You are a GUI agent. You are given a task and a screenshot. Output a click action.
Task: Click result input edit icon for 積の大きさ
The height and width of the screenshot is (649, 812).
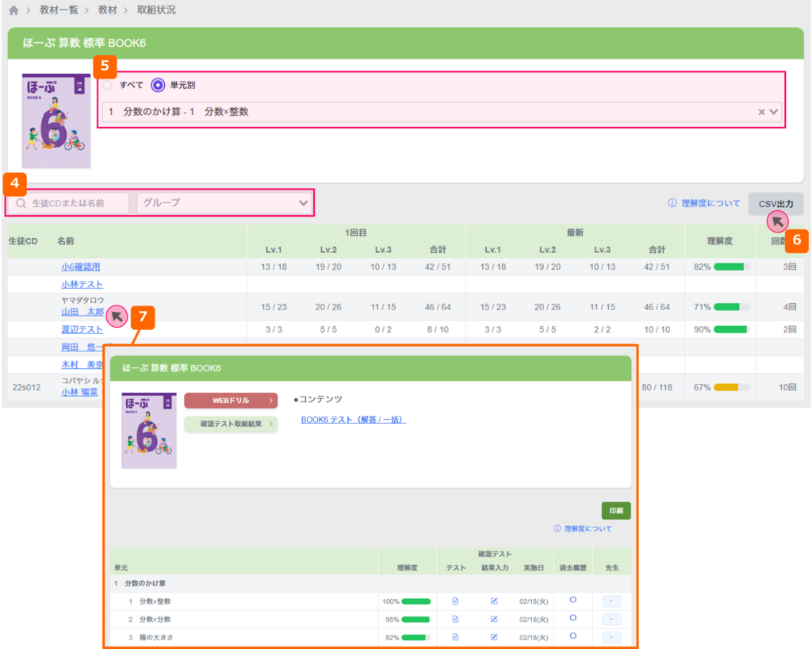click(494, 637)
